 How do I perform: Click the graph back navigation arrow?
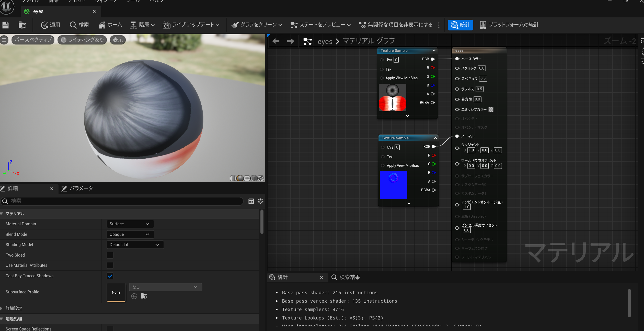276,41
